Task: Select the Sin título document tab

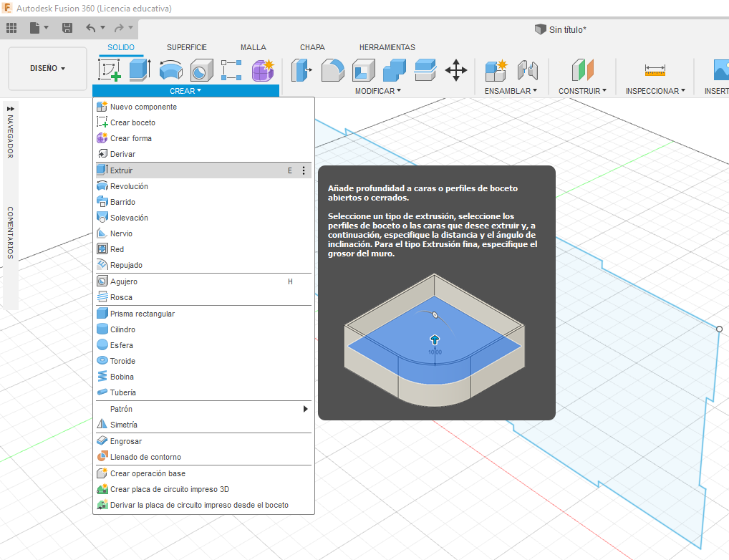Action: pos(561,30)
